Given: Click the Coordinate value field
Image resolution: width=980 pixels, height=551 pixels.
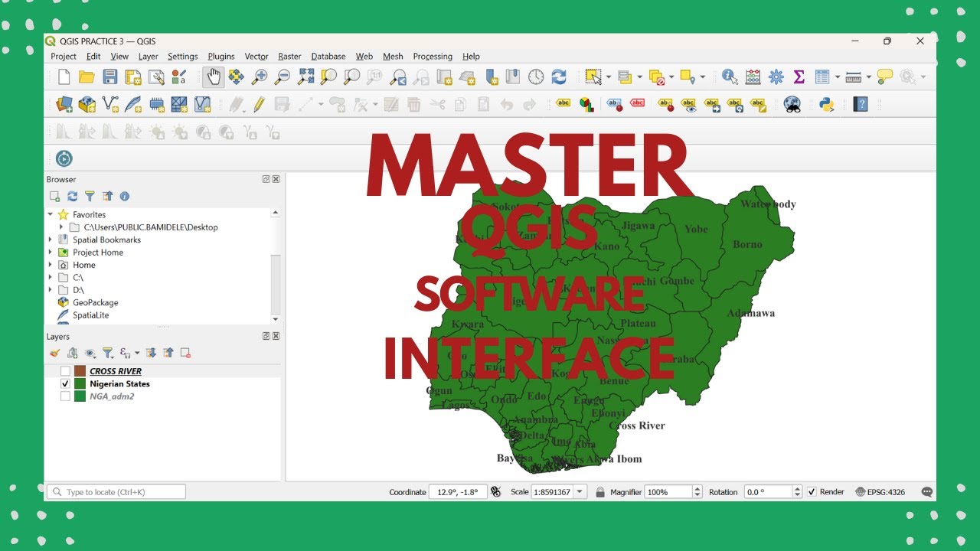Looking at the screenshot, I should coord(458,492).
